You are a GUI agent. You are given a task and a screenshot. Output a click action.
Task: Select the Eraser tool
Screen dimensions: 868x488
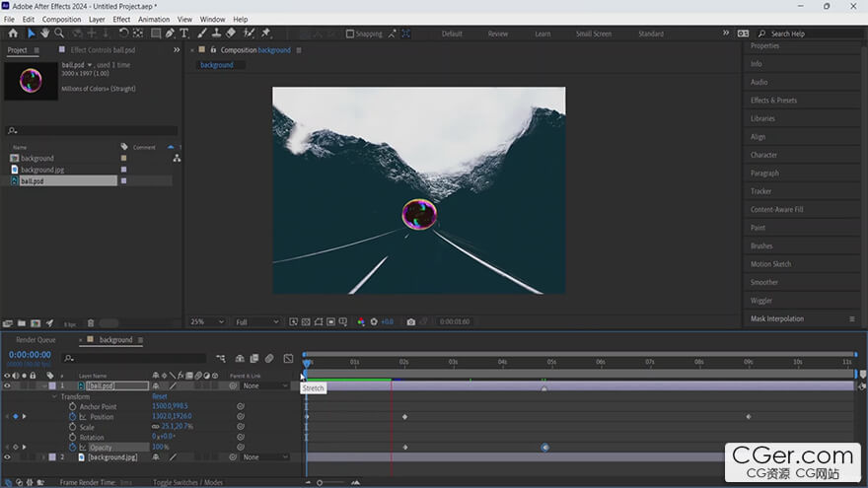point(231,34)
